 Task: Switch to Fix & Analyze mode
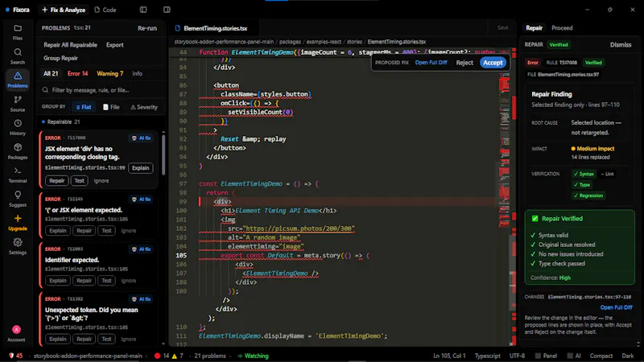pyautogui.click(x=64, y=10)
